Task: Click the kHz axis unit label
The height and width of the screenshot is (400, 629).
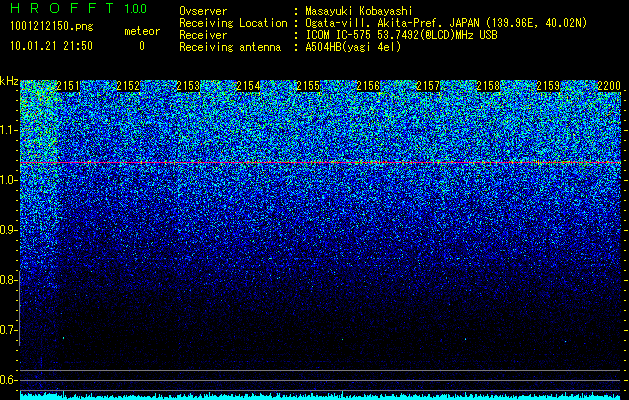Action: [9, 81]
